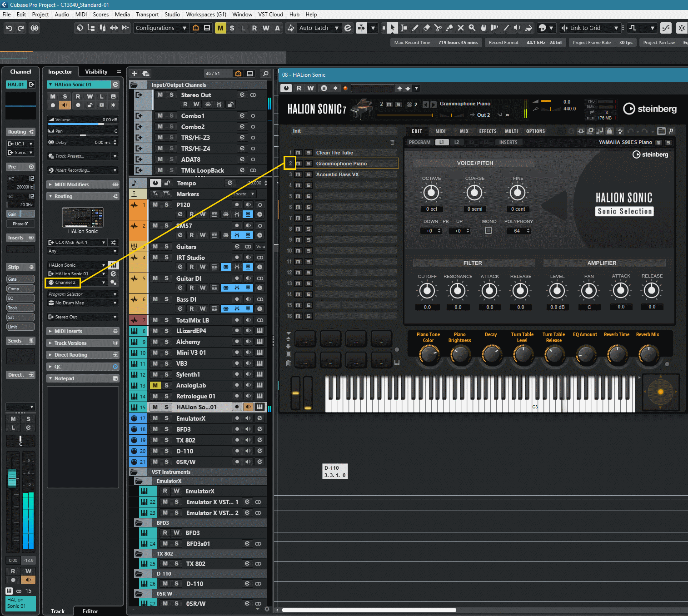
Task: Click the INSERTS button in HALion
Action: tap(508, 143)
